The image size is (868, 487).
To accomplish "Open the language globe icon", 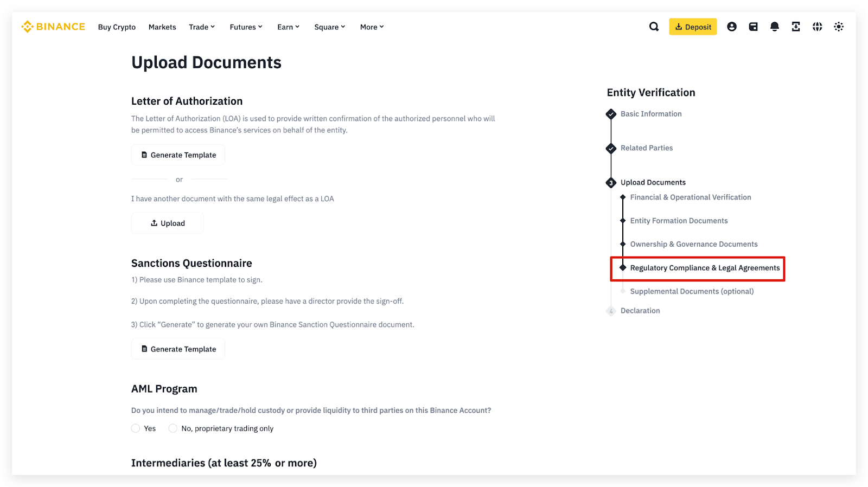I will point(817,27).
